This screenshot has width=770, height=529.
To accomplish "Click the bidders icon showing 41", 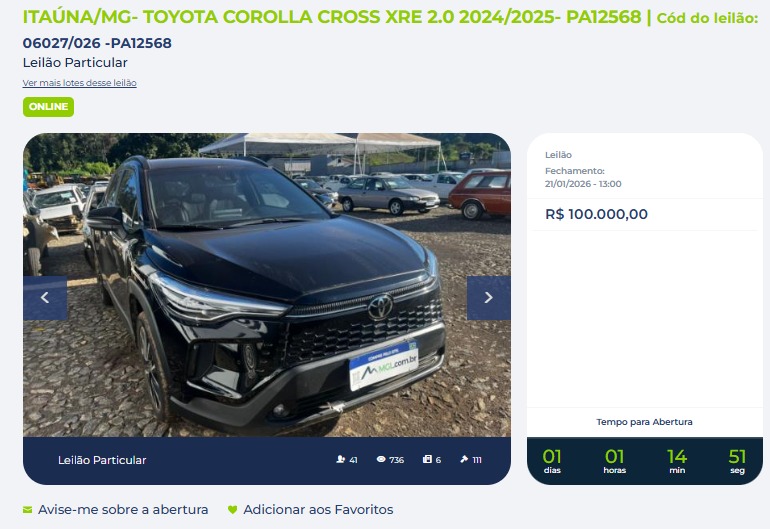I will pyautogui.click(x=341, y=459).
